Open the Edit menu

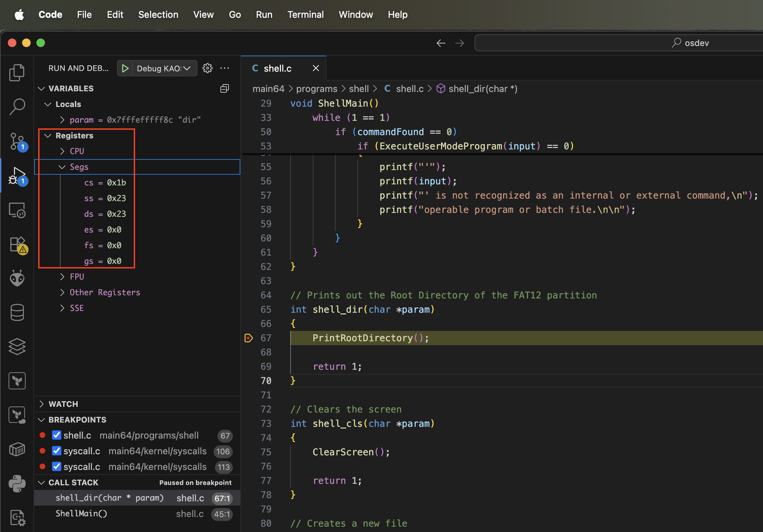tap(115, 15)
